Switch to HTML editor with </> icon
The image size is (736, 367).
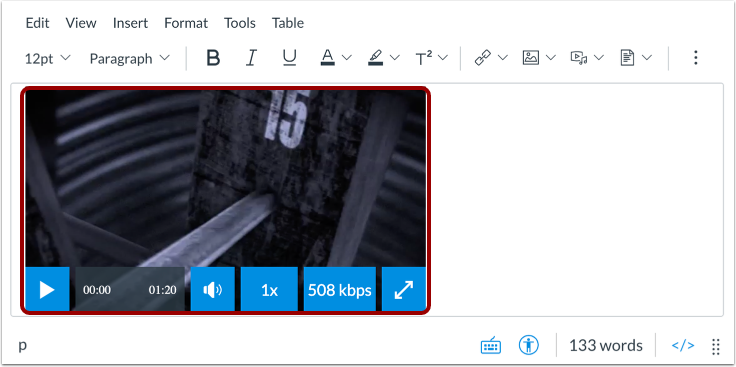[x=683, y=345]
